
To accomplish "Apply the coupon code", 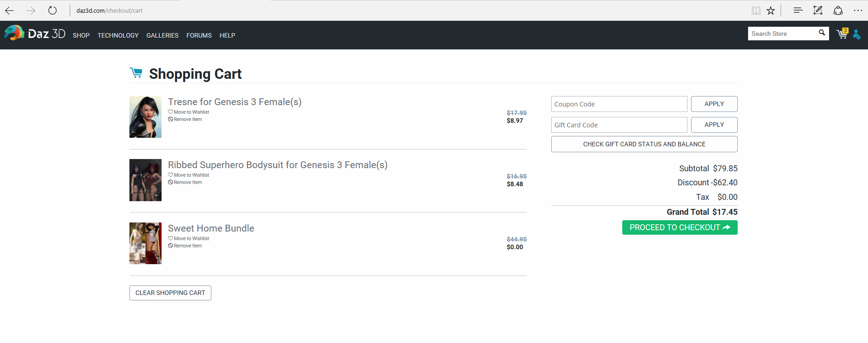I will [714, 104].
